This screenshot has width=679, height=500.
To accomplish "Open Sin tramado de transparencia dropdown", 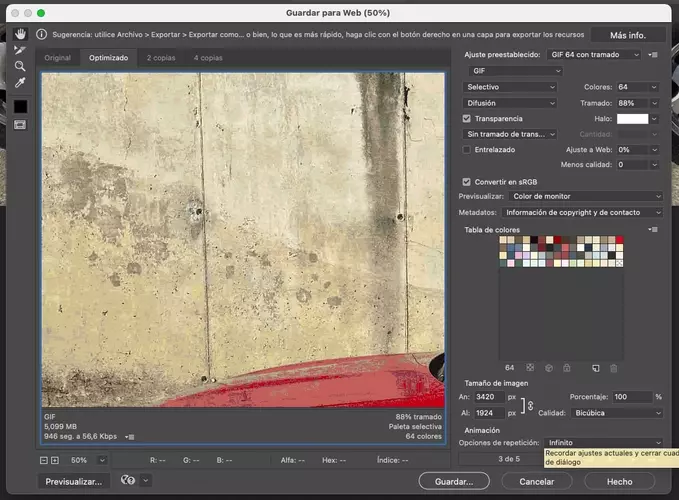I will (x=510, y=134).
